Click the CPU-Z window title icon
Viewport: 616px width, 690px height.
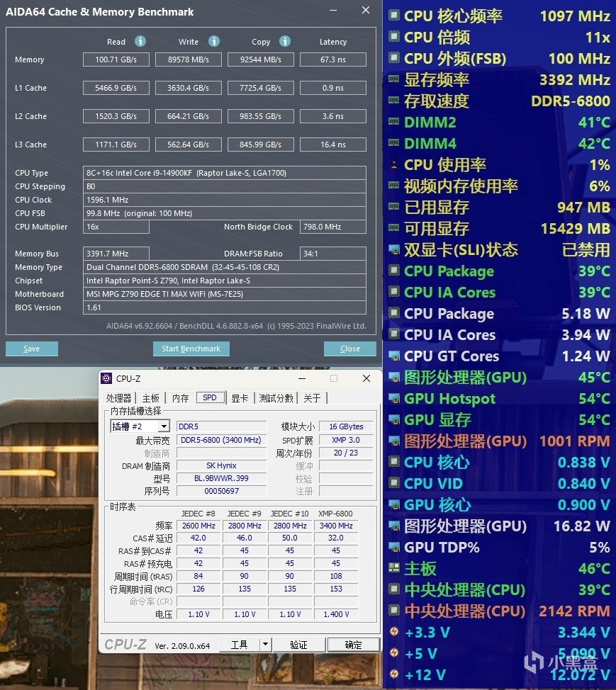click(x=106, y=378)
